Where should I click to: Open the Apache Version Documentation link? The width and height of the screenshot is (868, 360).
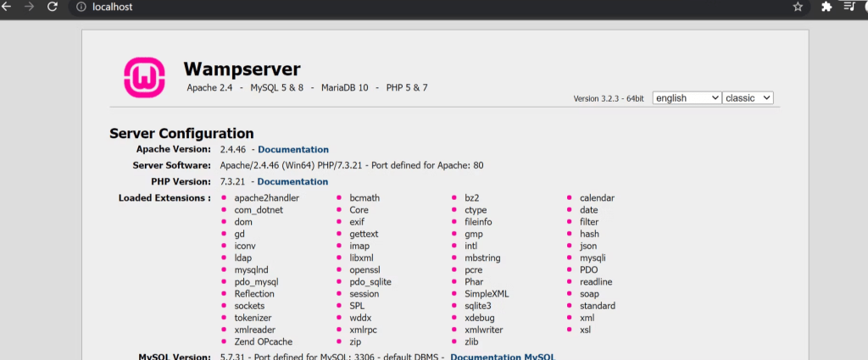pos(292,150)
